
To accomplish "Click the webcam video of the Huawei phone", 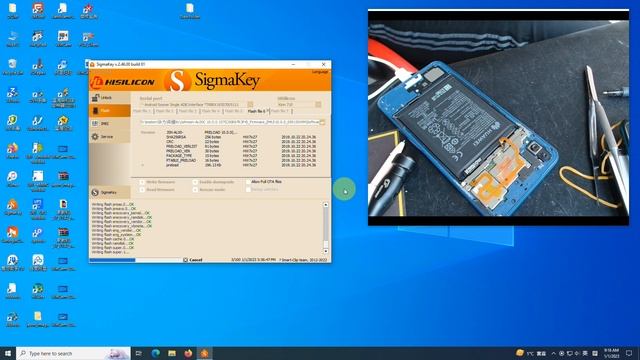I will (x=498, y=118).
